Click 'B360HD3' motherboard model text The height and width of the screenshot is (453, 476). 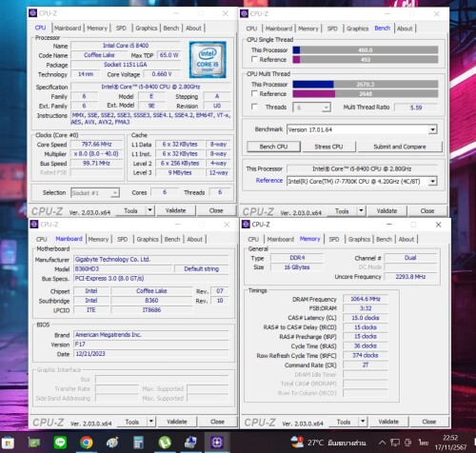(87, 268)
